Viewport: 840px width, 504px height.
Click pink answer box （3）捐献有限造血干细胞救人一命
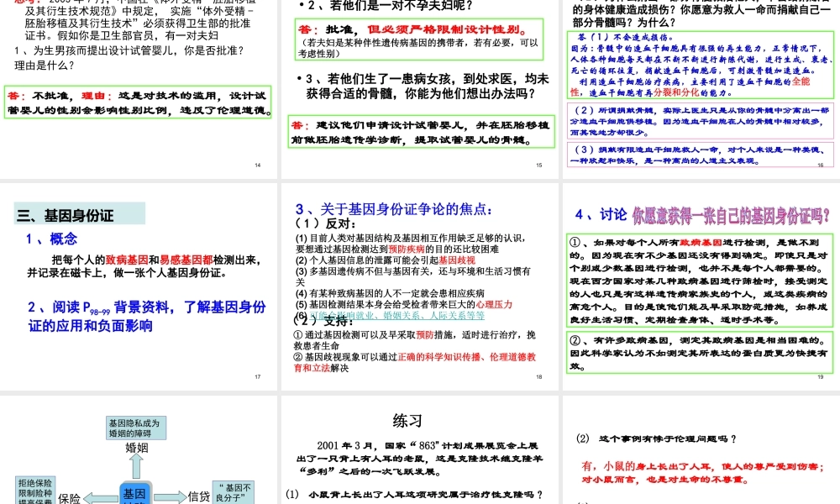click(701, 155)
